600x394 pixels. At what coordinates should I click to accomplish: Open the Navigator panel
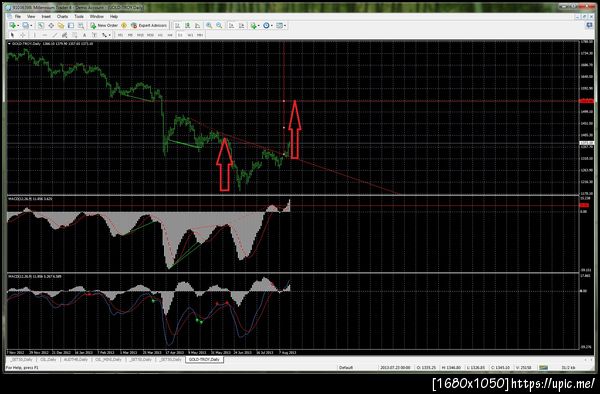pos(61,25)
